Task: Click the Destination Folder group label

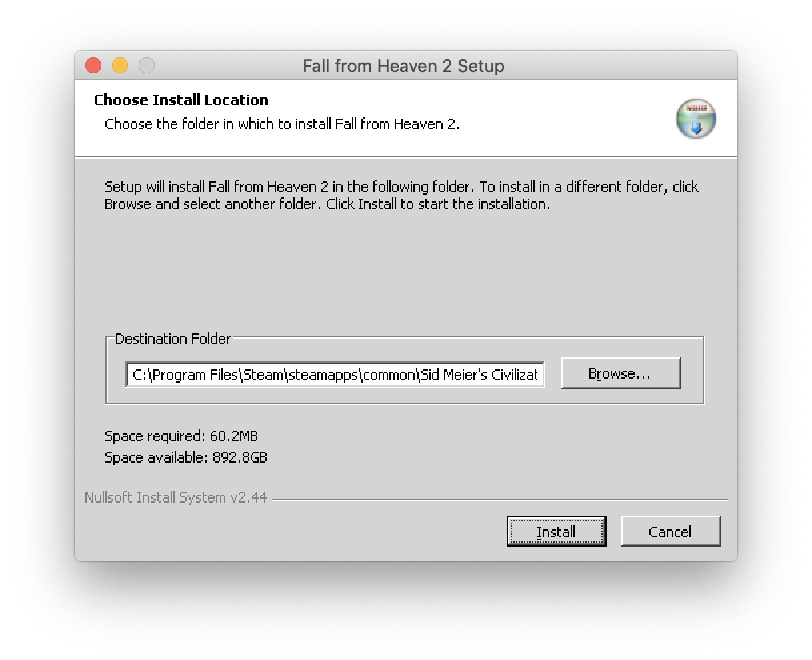Action: pyautogui.click(x=173, y=339)
